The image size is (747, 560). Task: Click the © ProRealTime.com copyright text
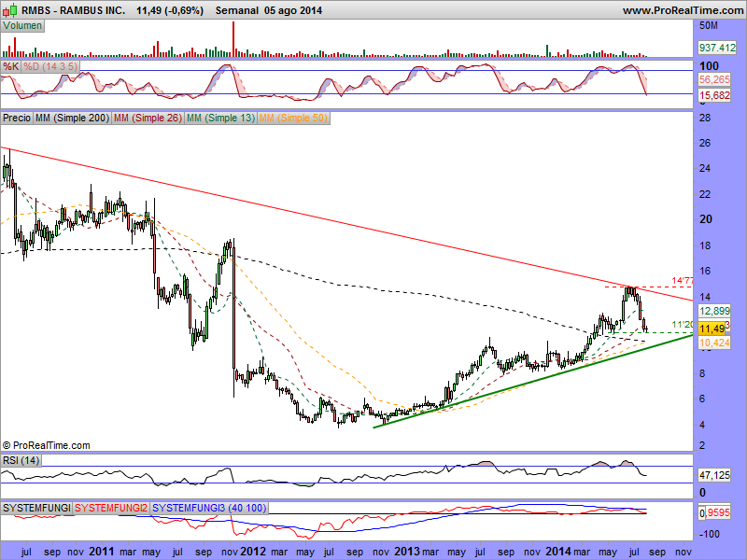(46, 446)
